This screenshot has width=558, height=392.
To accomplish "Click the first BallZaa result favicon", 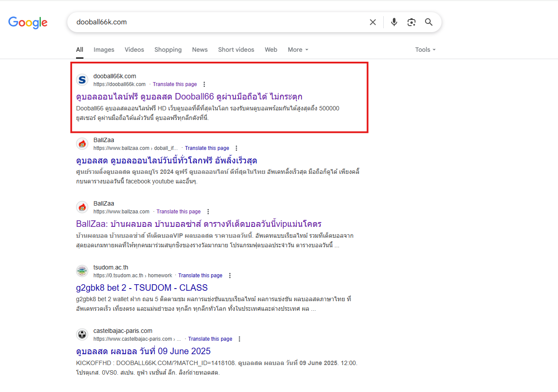I will pos(82,144).
